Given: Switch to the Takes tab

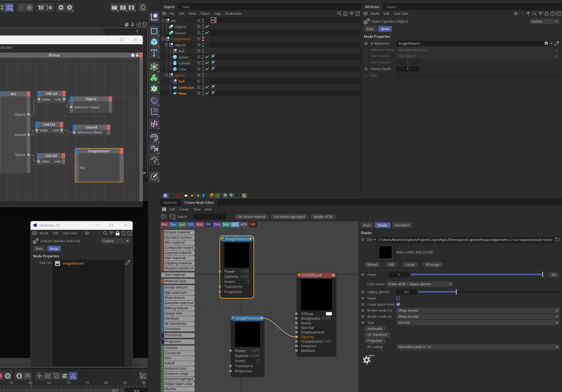Looking at the screenshot, I should point(186,7).
